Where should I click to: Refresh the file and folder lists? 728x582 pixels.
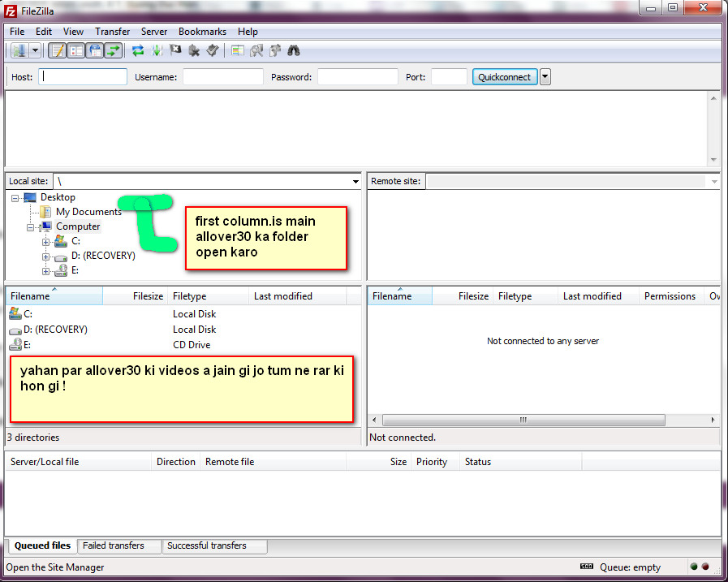pyautogui.click(x=138, y=50)
